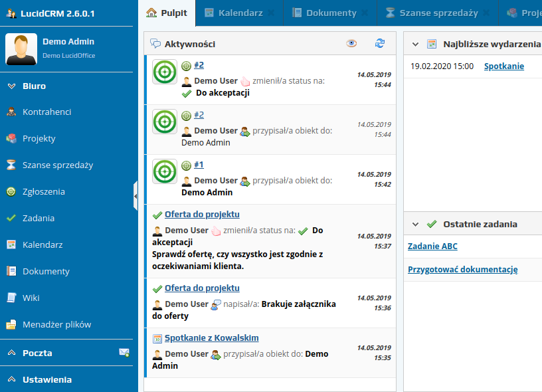Select Wiki in the sidebar
This screenshot has width=542, height=392.
(31, 298)
